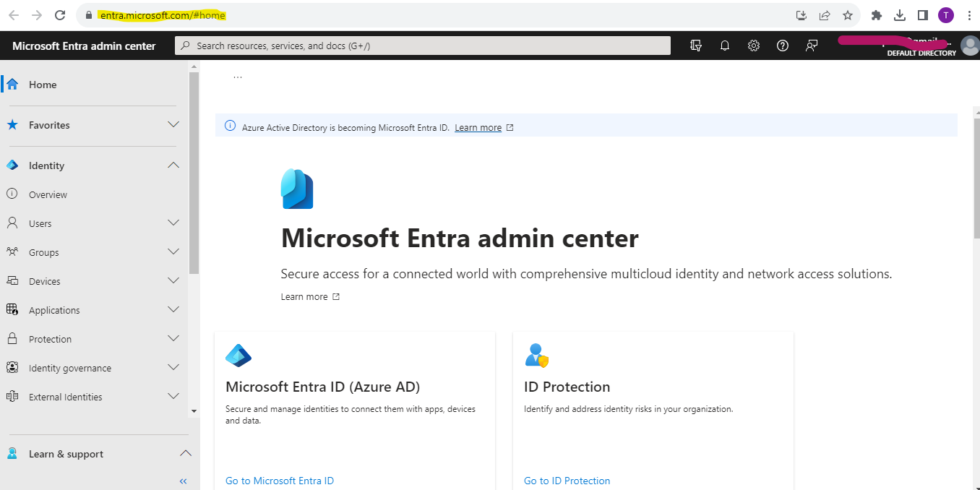Click the browser bookmark star icon
This screenshot has height=490, width=980.
click(x=847, y=14)
